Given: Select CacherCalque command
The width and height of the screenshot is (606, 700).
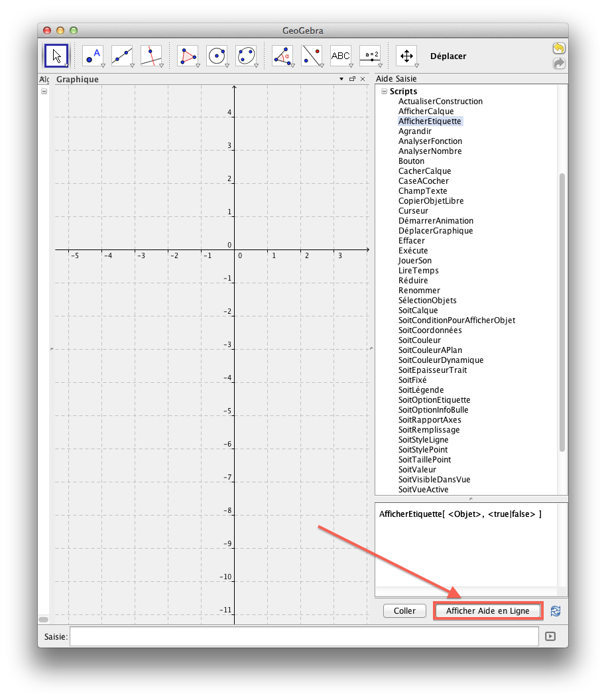Looking at the screenshot, I should [x=425, y=171].
